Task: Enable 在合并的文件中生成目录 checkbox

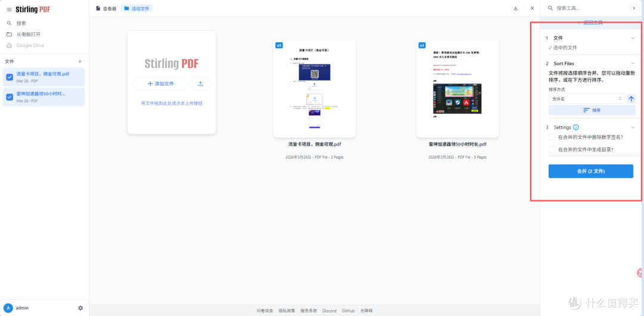Action: click(552, 150)
